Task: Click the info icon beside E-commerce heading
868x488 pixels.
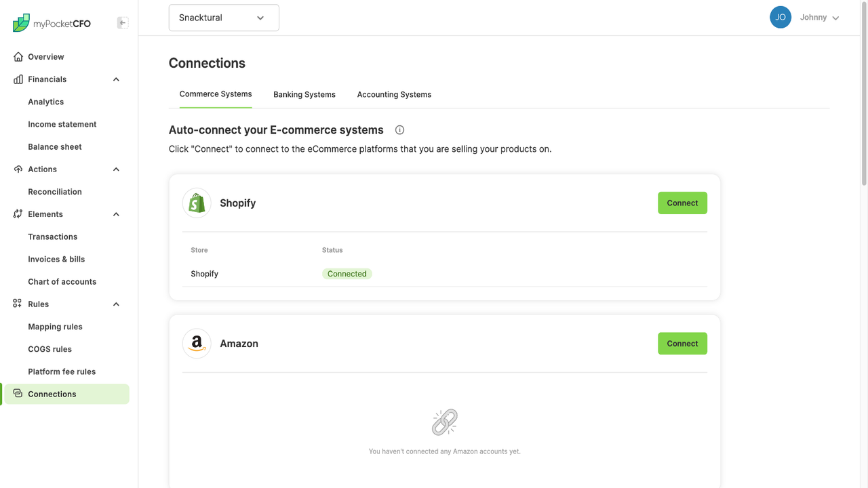Action: pos(399,130)
